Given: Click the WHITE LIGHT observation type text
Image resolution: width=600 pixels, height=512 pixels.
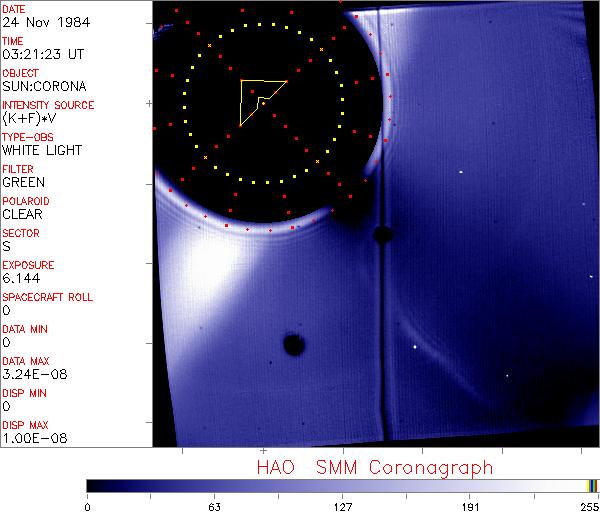Looking at the screenshot, I should 42,150.
